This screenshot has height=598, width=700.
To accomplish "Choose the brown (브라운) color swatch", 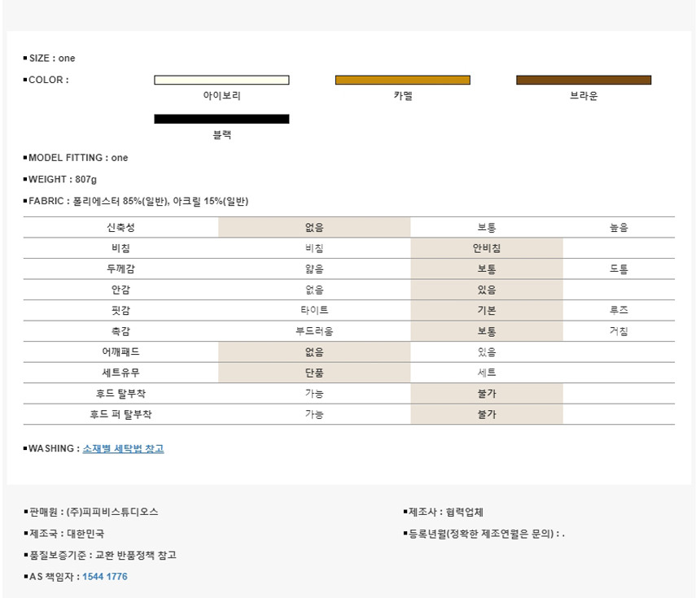I will pos(584,80).
